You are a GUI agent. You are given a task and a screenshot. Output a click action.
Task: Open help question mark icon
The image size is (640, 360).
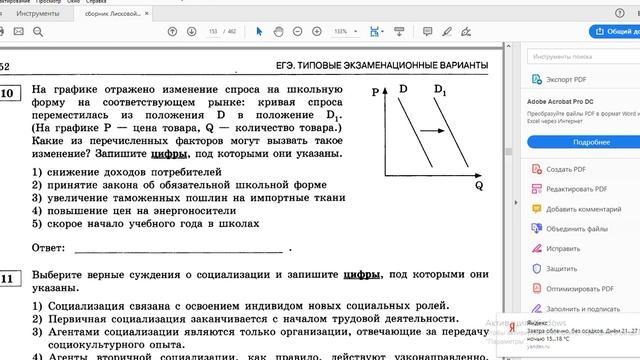pyautogui.click(x=620, y=13)
